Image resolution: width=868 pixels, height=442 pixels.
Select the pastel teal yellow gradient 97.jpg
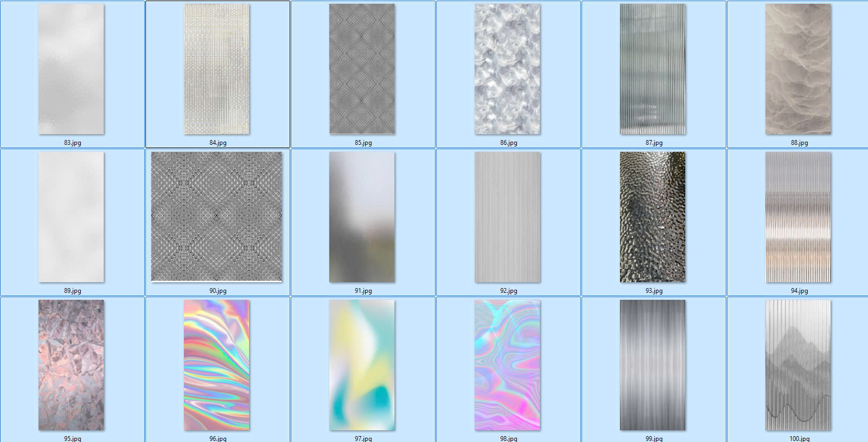point(362,365)
